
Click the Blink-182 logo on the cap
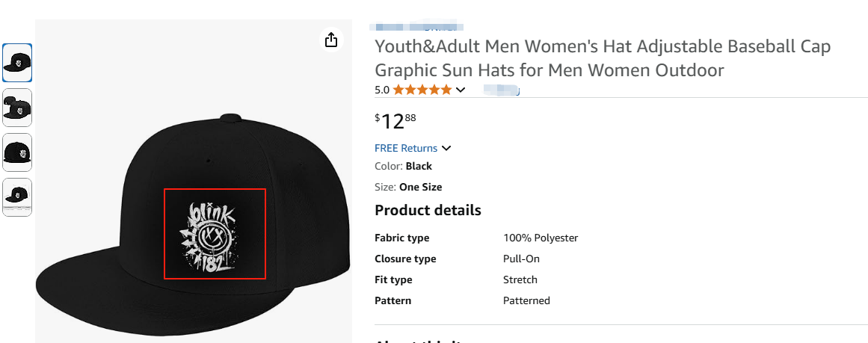click(215, 233)
